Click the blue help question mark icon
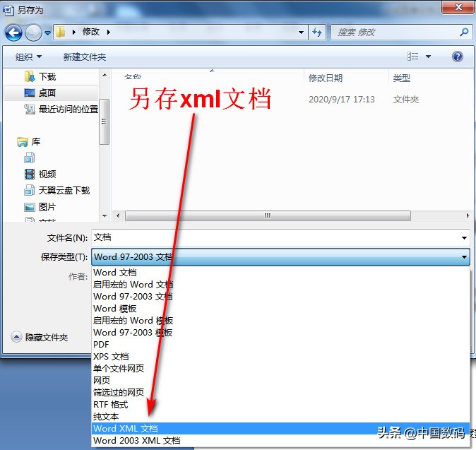This screenshot has height=450, width=476. click(457, 57)
